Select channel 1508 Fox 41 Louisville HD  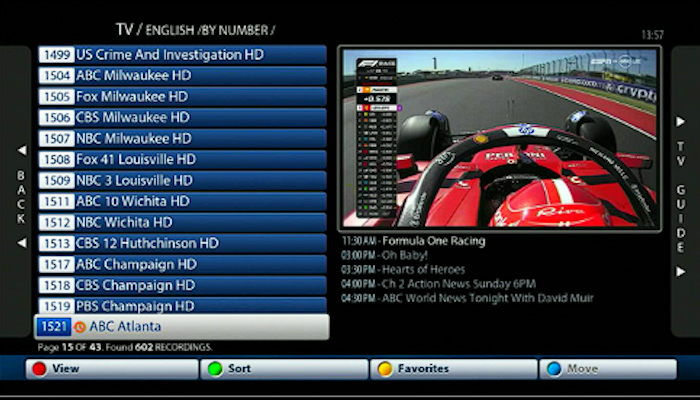[x=182, y=160]
